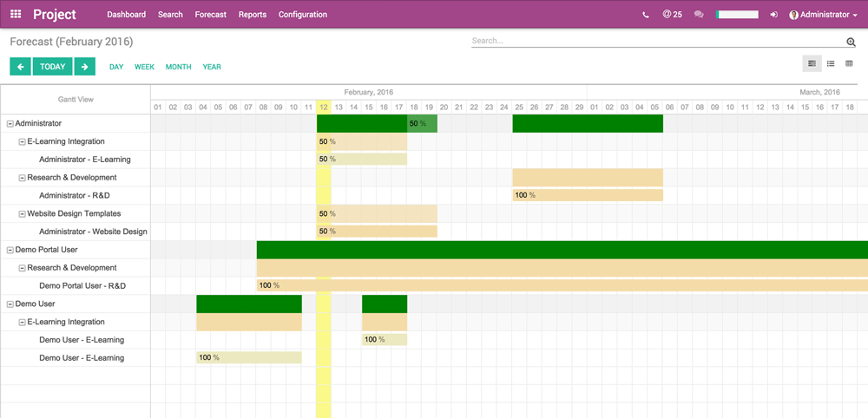Go to previous period with left arrow
Image resolution: width=868 pixels, height=418 pixels.
pyautogui.click(x=20, y=67)
